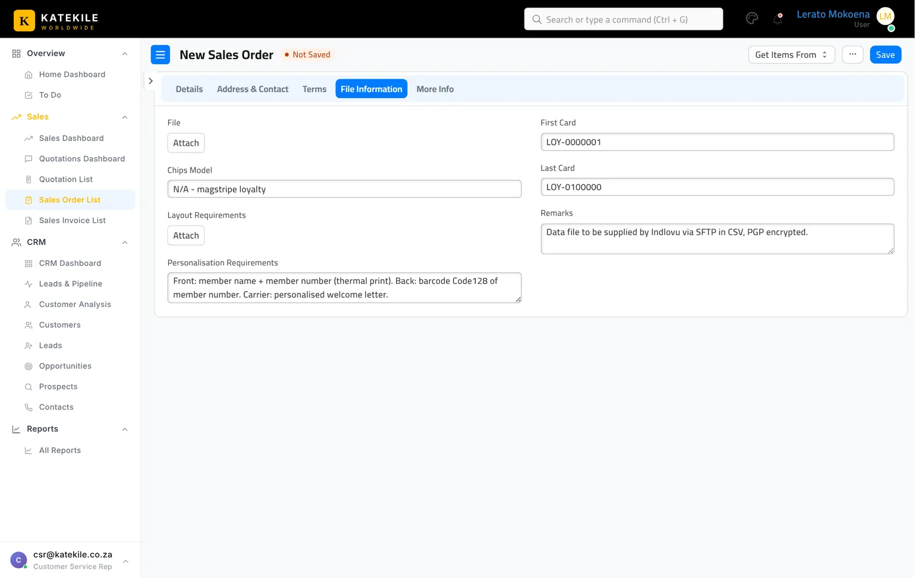This screenshot has width=924, height=578.
Task: Open Sales Order List in sidebar
Action: pyautogui.click(x=70, y=200)
